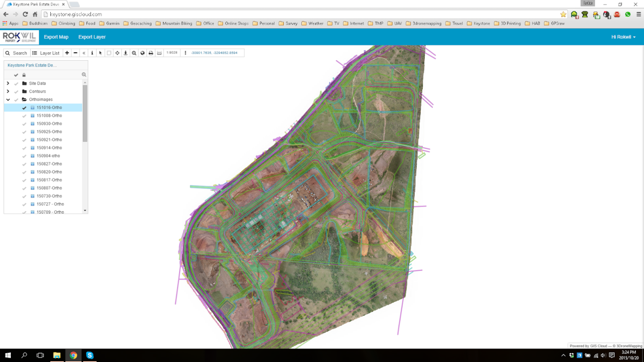The width and height of the screenshot is (644, 362).
Task: Click the Export Layer option
Action: pos(92,37)
